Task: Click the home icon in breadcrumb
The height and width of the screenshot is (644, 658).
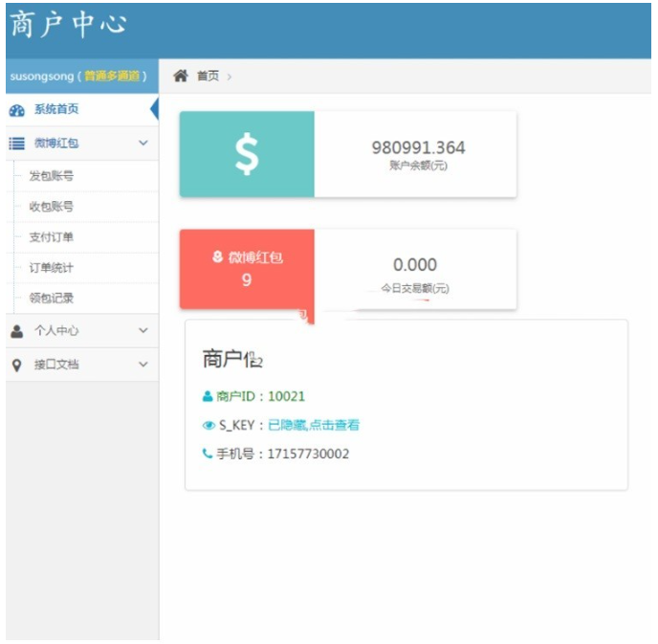Action: [180, 77]
